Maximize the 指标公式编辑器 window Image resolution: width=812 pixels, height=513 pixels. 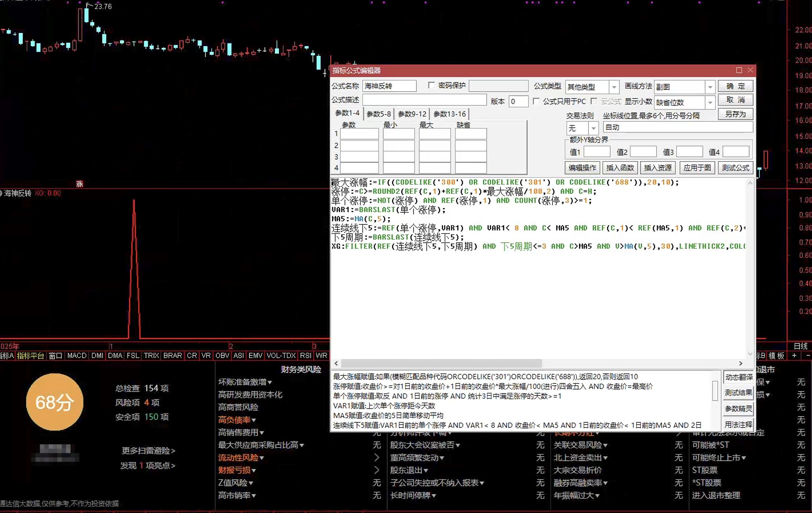click(739, 70)
